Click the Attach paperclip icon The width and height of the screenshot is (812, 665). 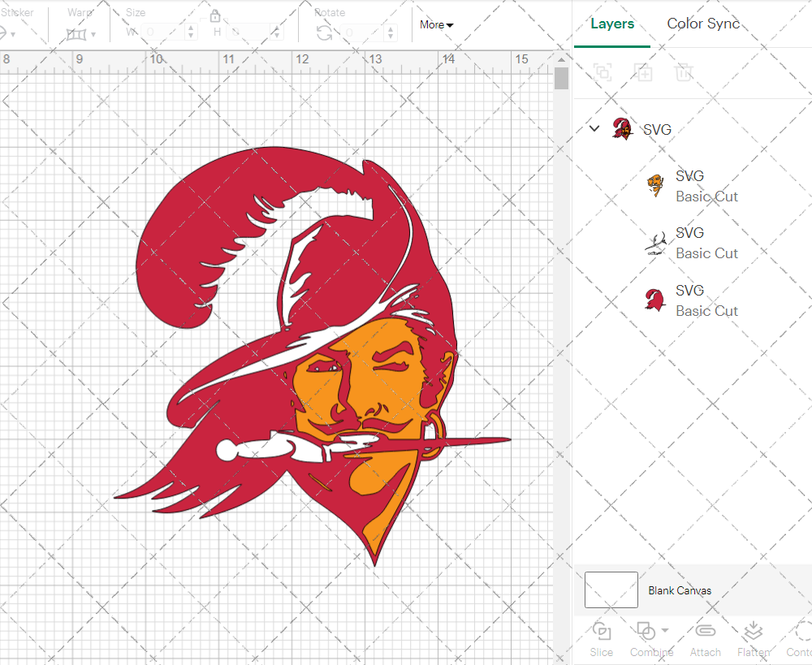click(705, 631)
